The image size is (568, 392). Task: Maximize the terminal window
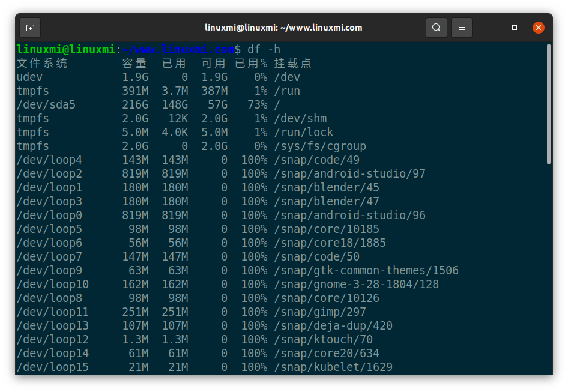[515, 28]
